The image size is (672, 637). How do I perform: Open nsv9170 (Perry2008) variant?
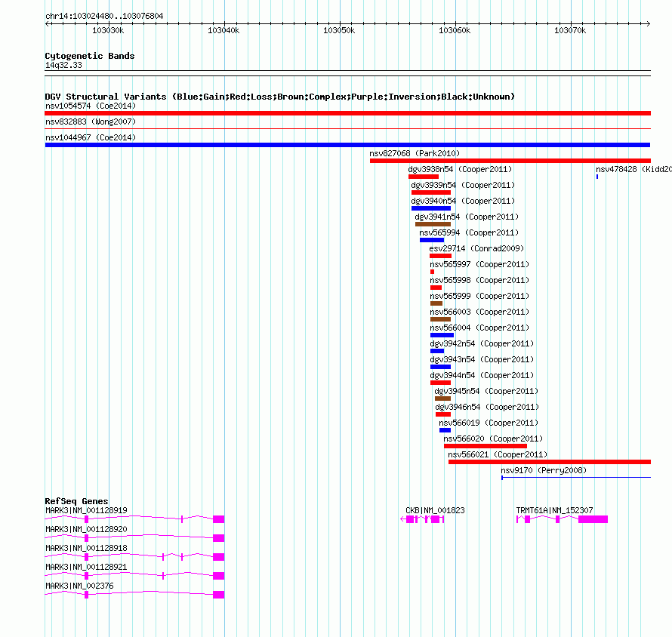coord(544,470)
